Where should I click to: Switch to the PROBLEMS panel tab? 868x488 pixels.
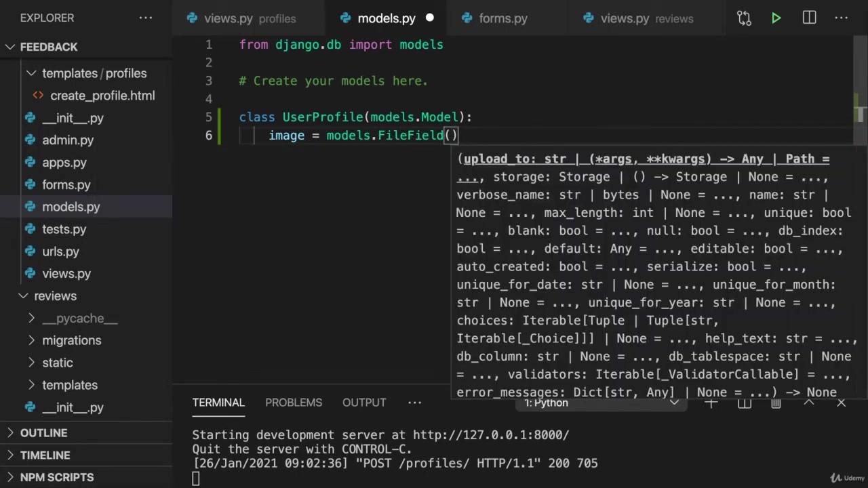coord(294,403)
